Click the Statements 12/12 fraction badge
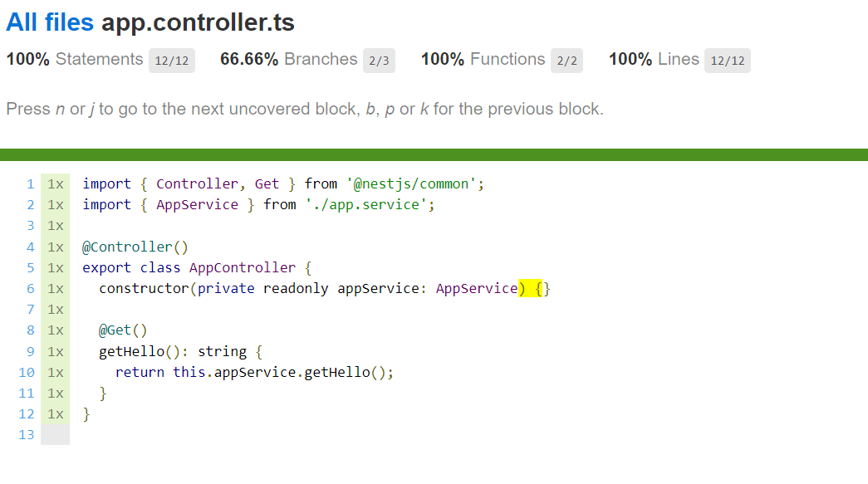Screen dimensions: 868x484 point(172,61)
